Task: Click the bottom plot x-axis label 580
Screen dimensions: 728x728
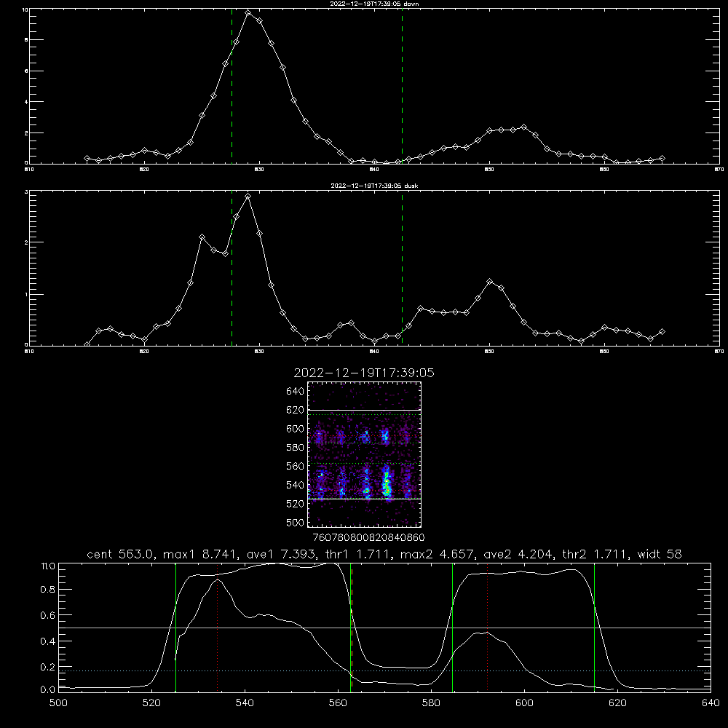Action: click(431, 703)
